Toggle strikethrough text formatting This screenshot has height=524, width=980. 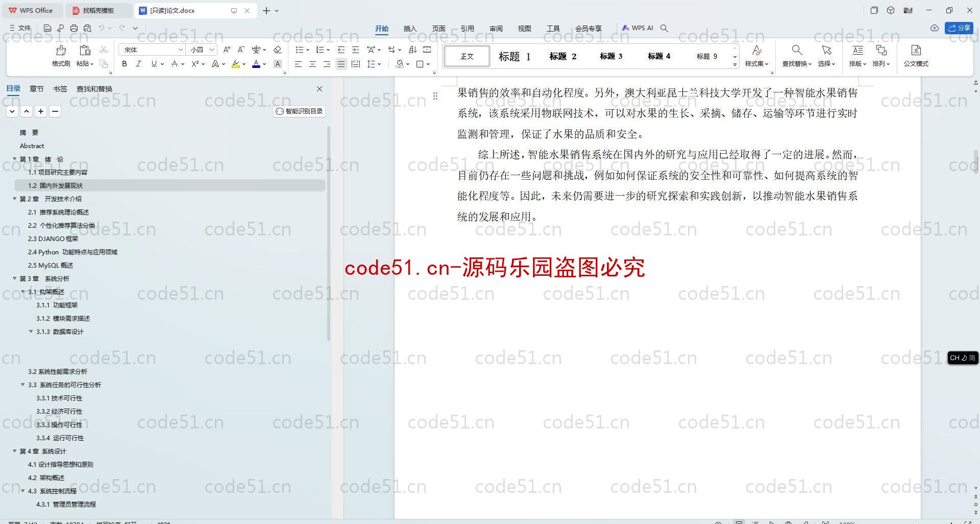click(175, 64)
